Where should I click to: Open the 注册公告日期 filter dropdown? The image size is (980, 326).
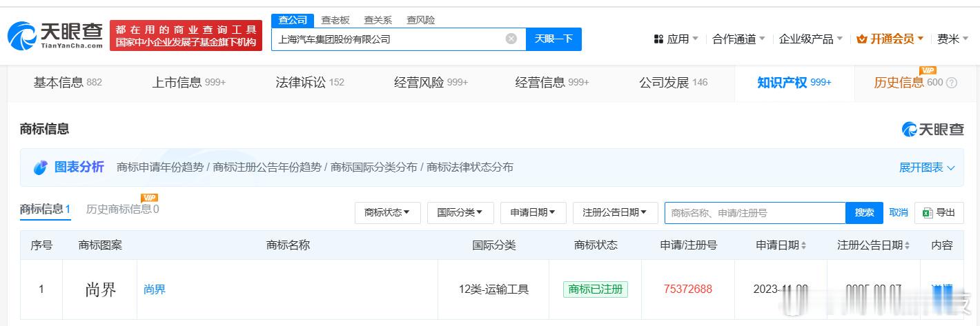click(x=616, y=213)
